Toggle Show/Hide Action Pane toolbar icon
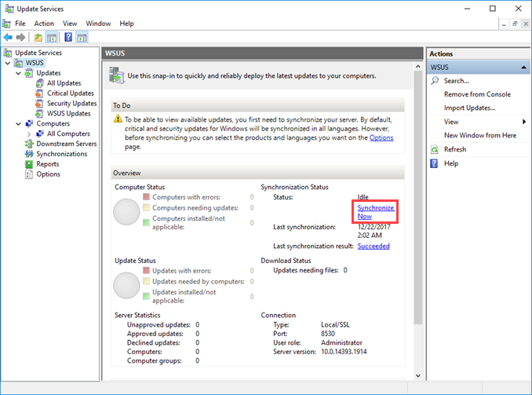 (82, 38)
